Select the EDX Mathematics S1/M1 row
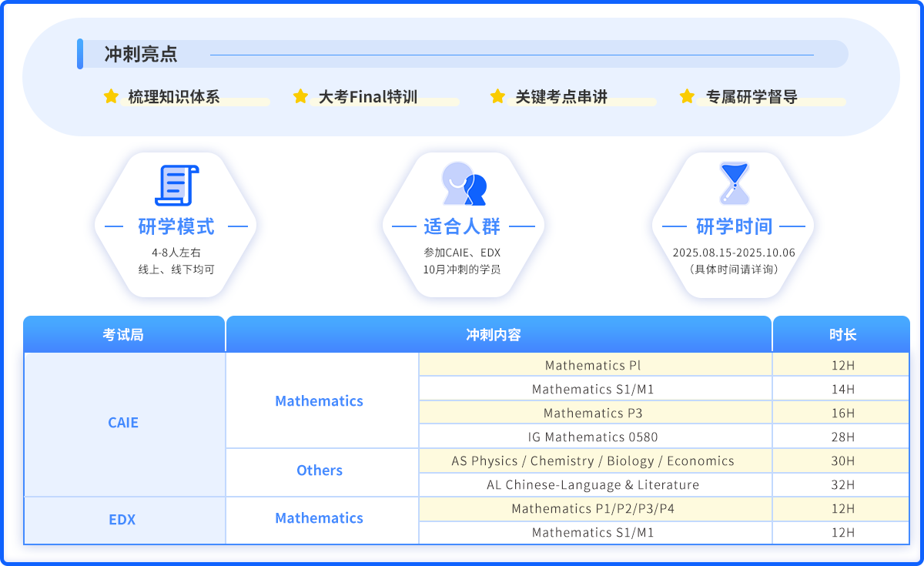Screen dimensions: 924x566 [595, 532]
